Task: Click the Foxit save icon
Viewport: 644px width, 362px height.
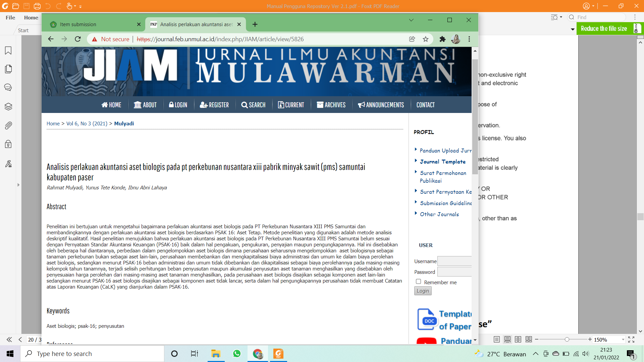Action: point(26,6)
